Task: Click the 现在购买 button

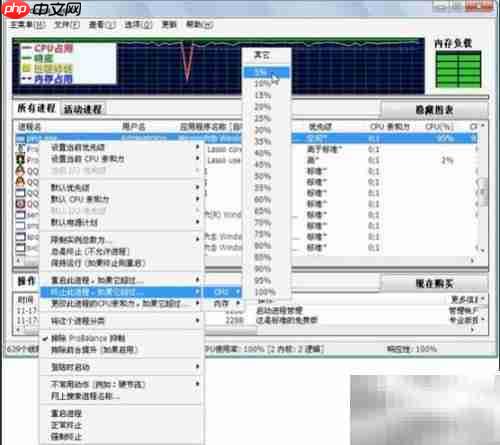Action: 434,283
